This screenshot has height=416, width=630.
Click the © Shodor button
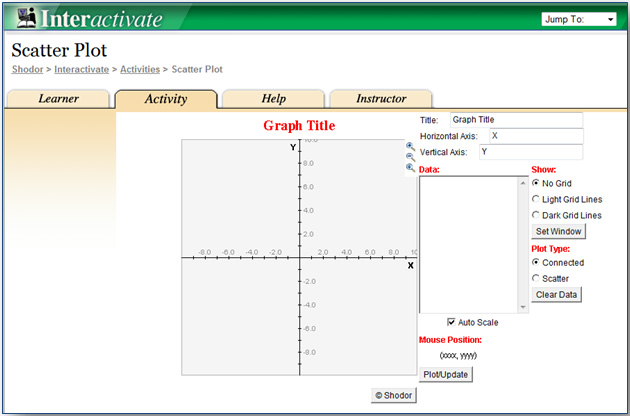click(394, 396)
